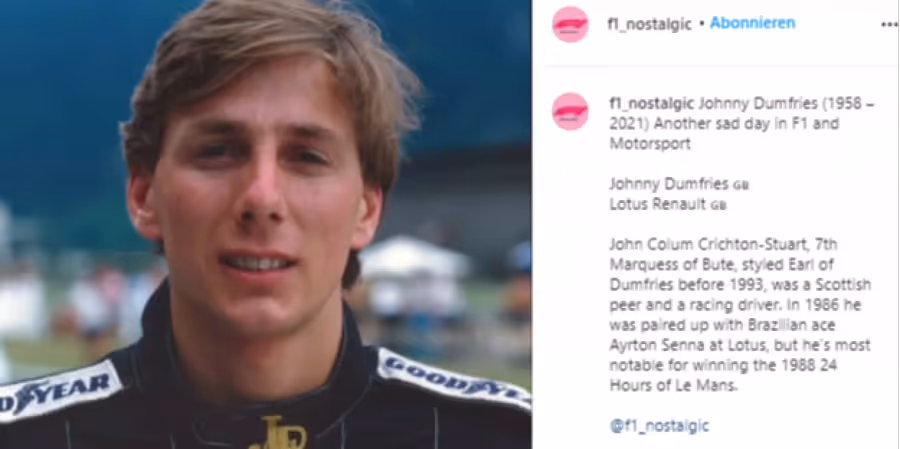Click the 'Lotus Renault' caption line
900x449 pixels.
658,204
